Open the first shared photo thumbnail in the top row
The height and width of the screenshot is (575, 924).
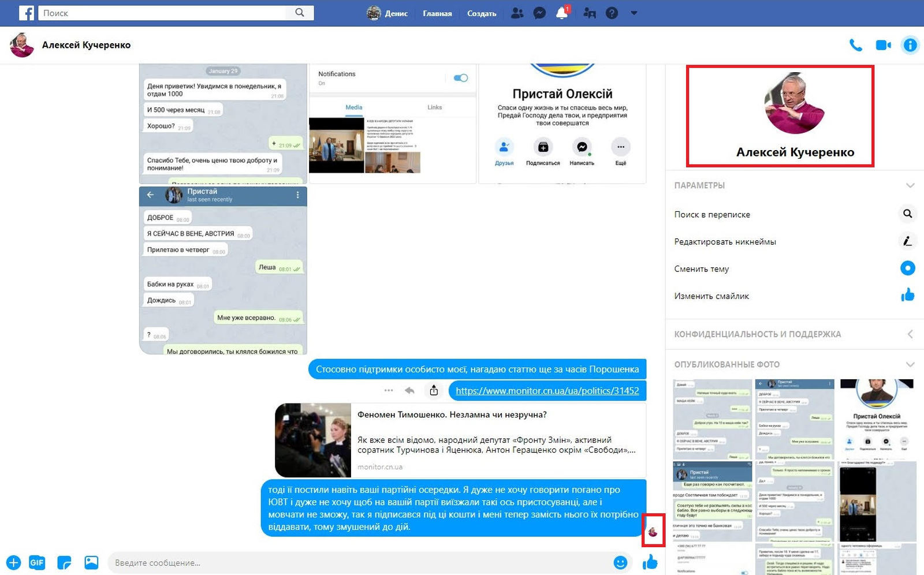pyautogui.click(x=713, y=419)
